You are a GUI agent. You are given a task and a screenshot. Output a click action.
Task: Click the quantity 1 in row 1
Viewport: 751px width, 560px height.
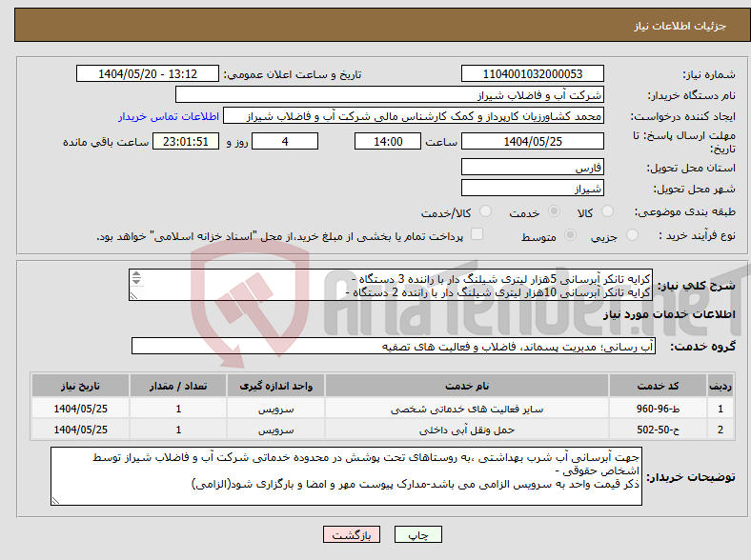(178, 409)
